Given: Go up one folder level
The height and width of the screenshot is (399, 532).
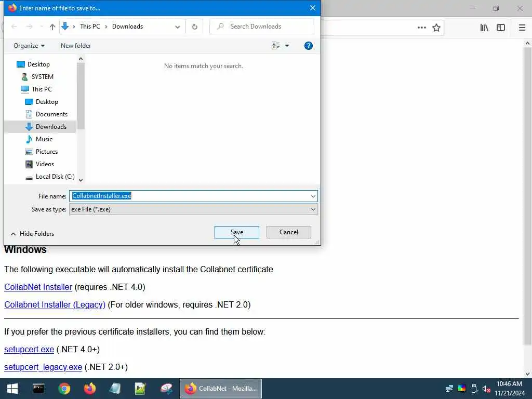Looking at the screenshot, I should click(x=52, y=26).
